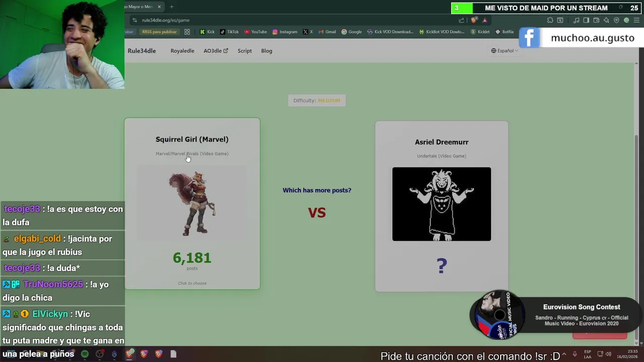Share this page via address bar icon
This screenshot has width=644, height=362.
[x=461, y=20]
